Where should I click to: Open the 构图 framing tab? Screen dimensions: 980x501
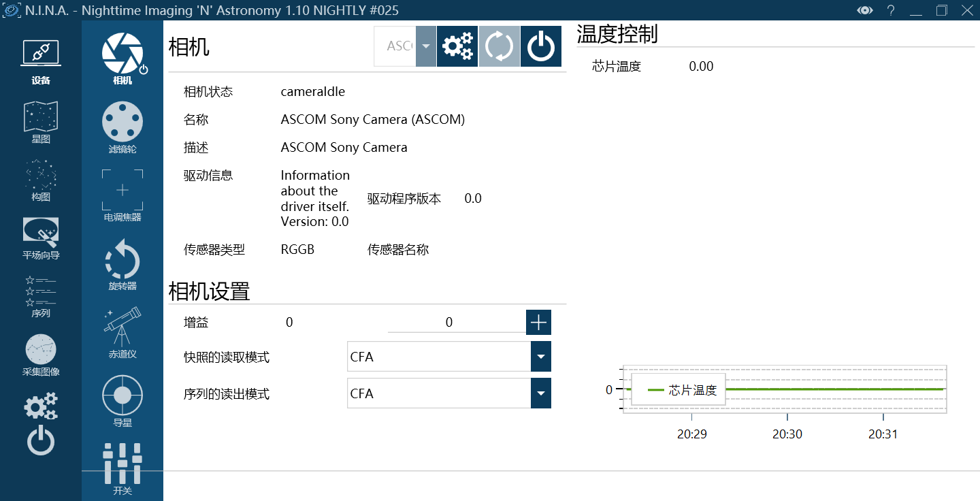pos(41,180)
